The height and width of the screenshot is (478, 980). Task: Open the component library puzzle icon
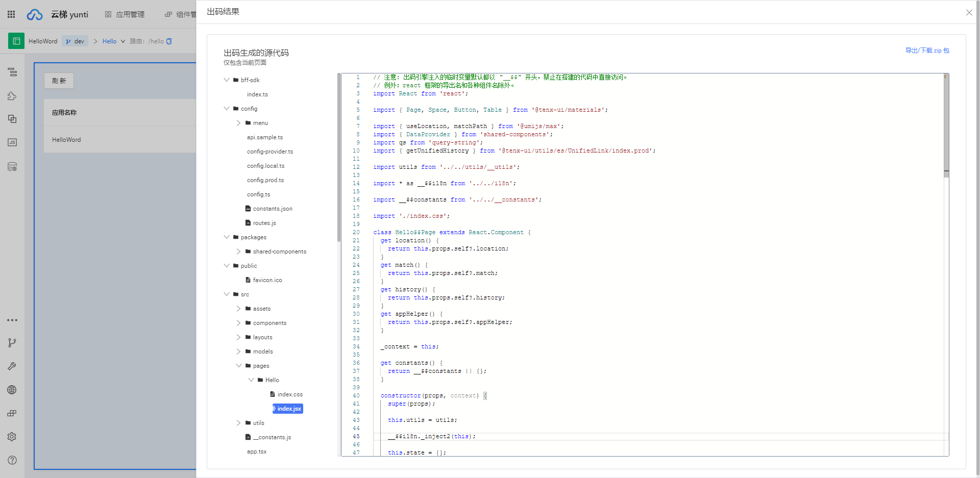pyautogui.click(x=12, y=96)
